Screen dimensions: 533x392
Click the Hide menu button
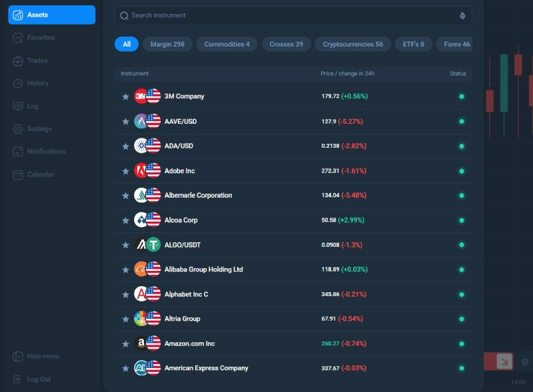pos(36,356)
